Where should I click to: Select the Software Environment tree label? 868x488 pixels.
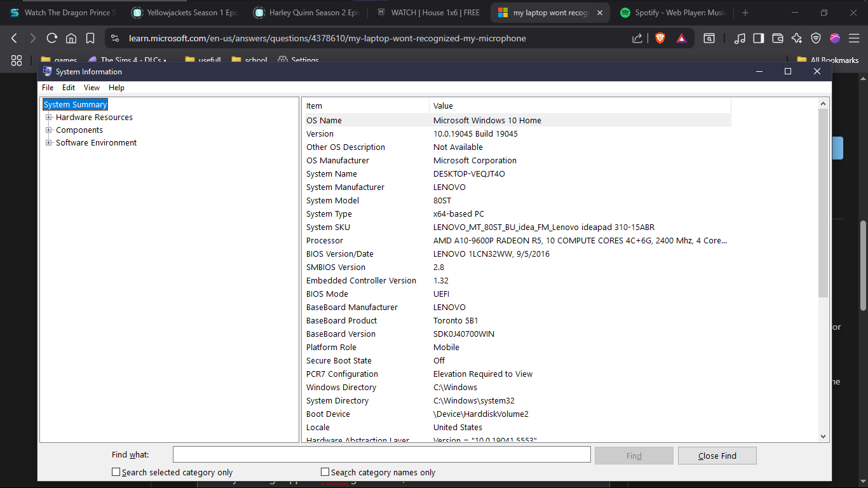click(x=96, y=142)
